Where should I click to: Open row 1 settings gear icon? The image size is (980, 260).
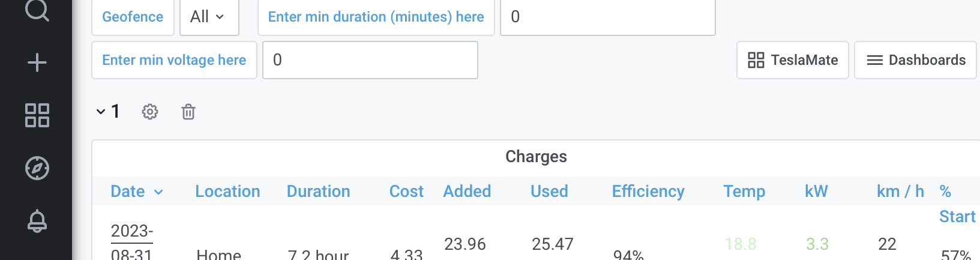click(150, 112)
